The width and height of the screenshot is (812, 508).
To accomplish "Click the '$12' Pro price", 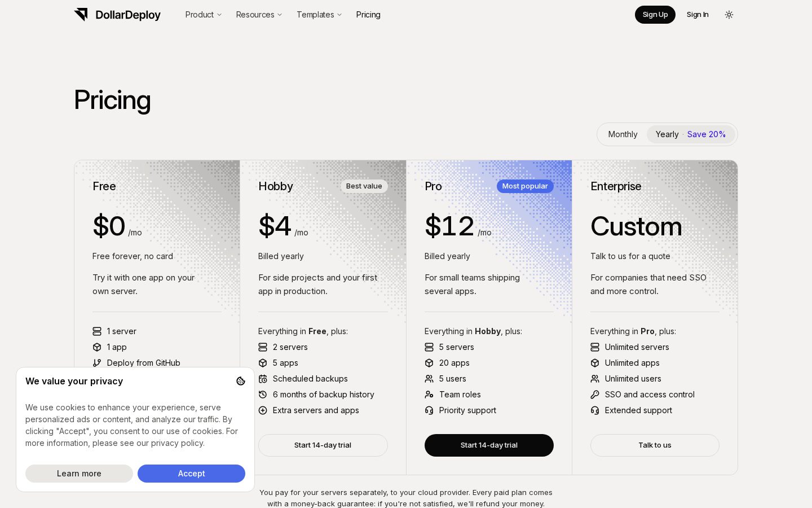I will click(x=449, y=226).
